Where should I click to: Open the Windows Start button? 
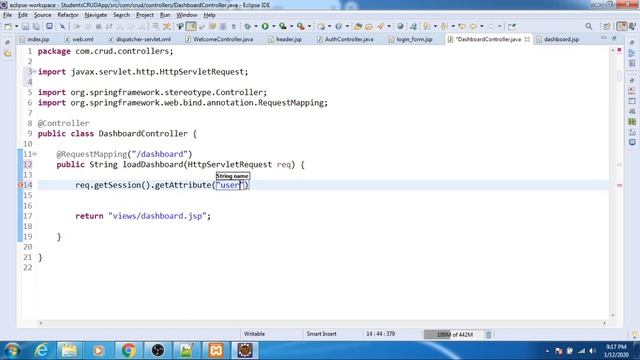[x=12, y=351]
